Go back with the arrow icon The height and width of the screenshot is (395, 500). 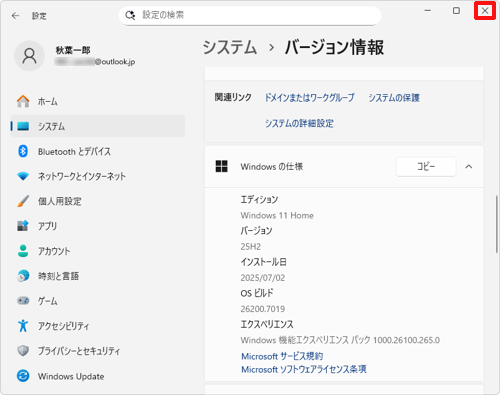tap(15, 16)
